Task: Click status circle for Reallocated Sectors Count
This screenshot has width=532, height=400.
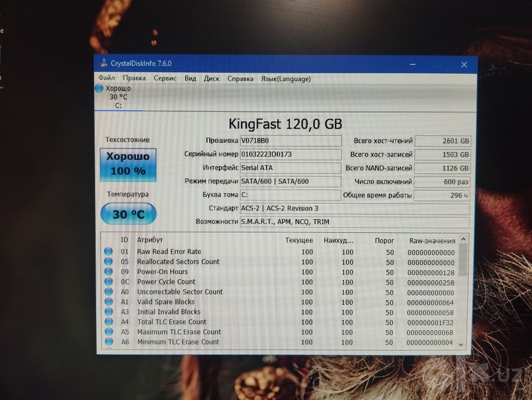Action: click(108, 262)
